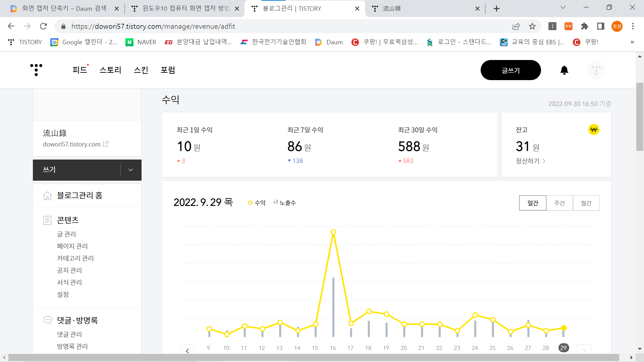644x362 pixels.
Task: Switch chart to 주간 weekly view
Action: [x=559, y=203]
